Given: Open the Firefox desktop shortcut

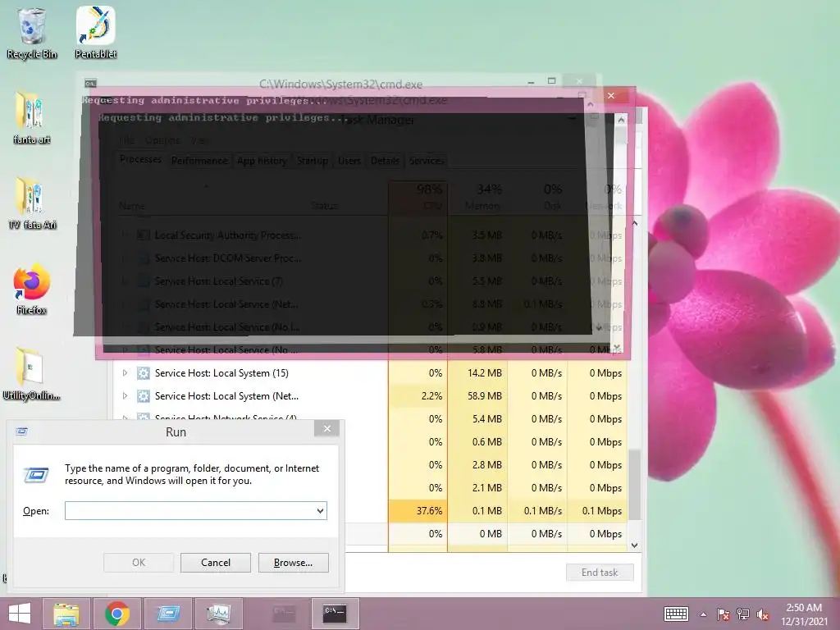Looking at the screenshot, I should tap(32, 289).
